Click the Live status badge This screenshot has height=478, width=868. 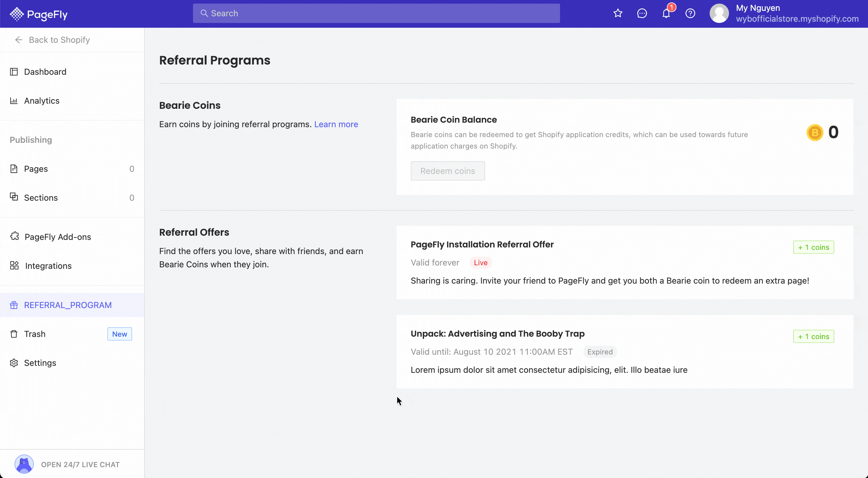click(480, 263)
